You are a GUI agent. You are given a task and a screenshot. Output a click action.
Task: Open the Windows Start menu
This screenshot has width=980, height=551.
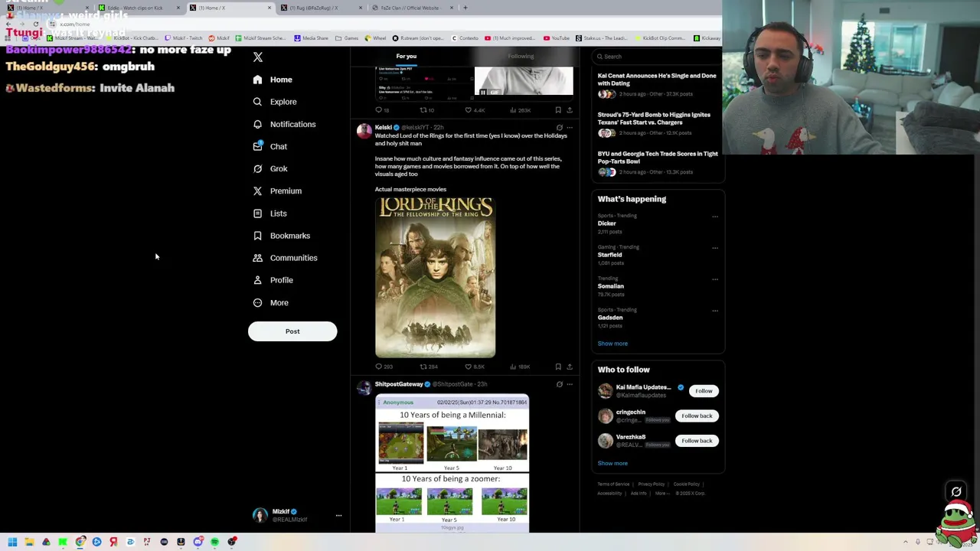[12, 542]
